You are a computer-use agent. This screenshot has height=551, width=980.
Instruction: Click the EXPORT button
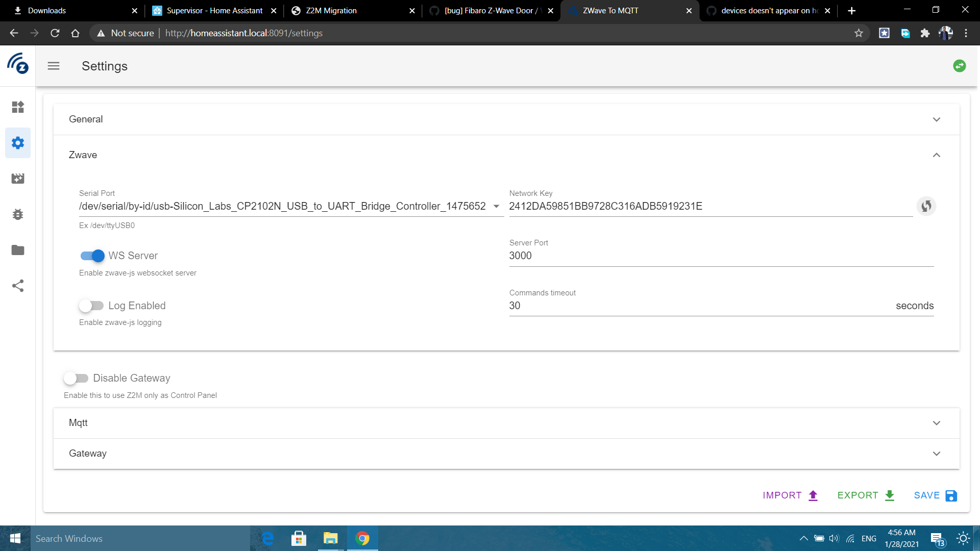865,495
